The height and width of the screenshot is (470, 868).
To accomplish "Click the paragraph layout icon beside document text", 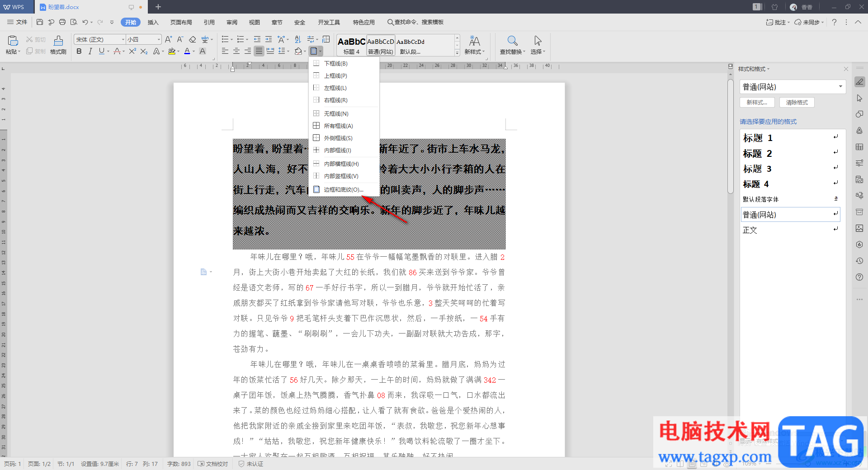I will 203,272.
